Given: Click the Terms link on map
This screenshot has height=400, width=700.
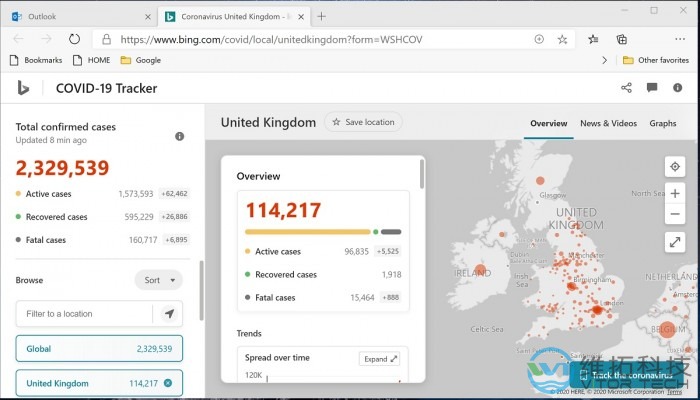Looking at the screenshot, I should pos(674,392).
